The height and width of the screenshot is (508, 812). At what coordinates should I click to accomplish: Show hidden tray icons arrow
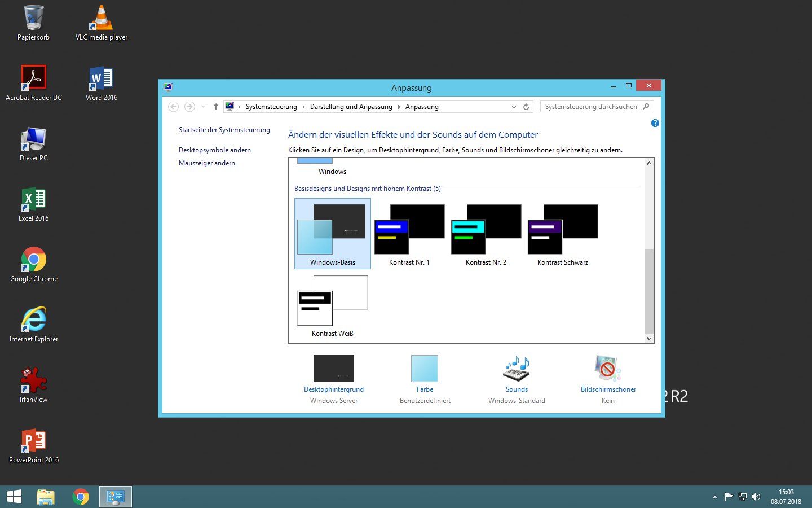(715, 497)
